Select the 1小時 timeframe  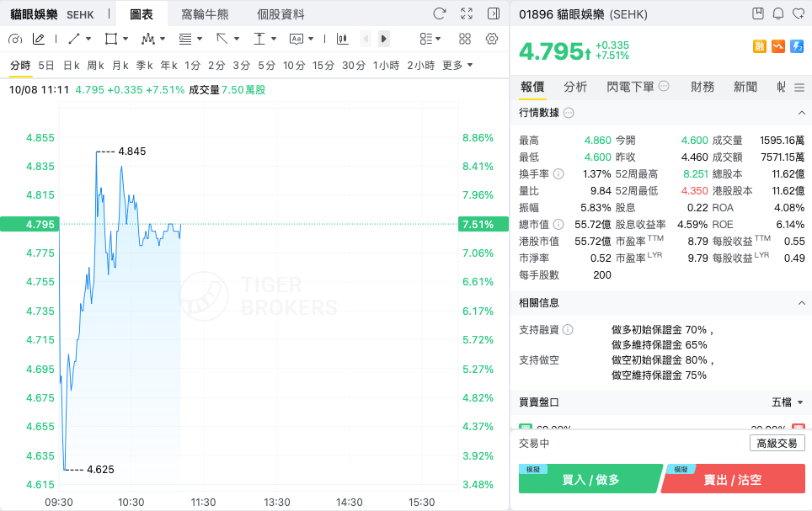387,65
